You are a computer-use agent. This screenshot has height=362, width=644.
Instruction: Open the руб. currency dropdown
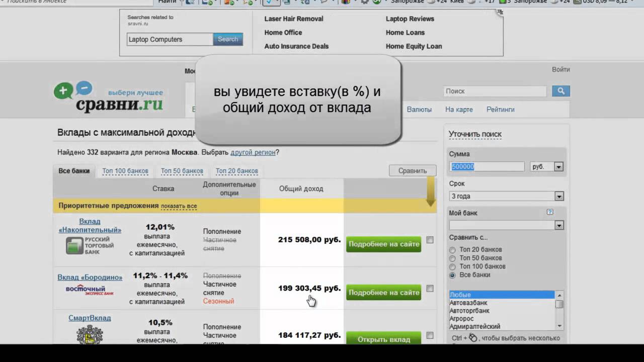(x=546, y=167)
